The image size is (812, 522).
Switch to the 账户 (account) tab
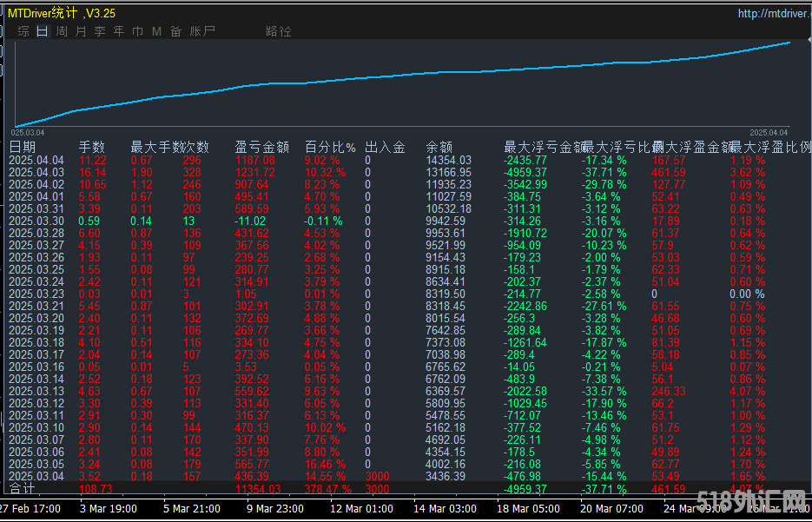(201, 31)
